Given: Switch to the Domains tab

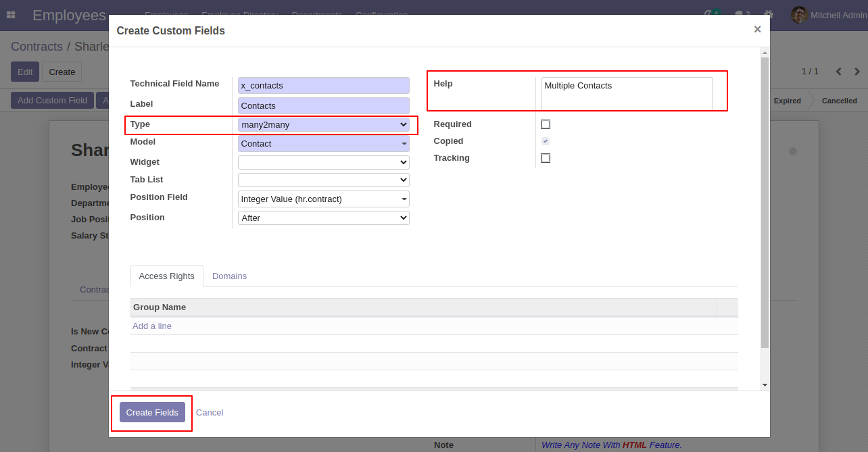Looking at the screenshot, I should pos(229,276).
